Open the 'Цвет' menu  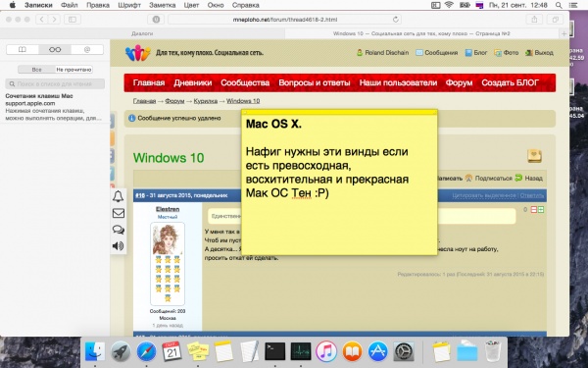(x=191, y=5)
